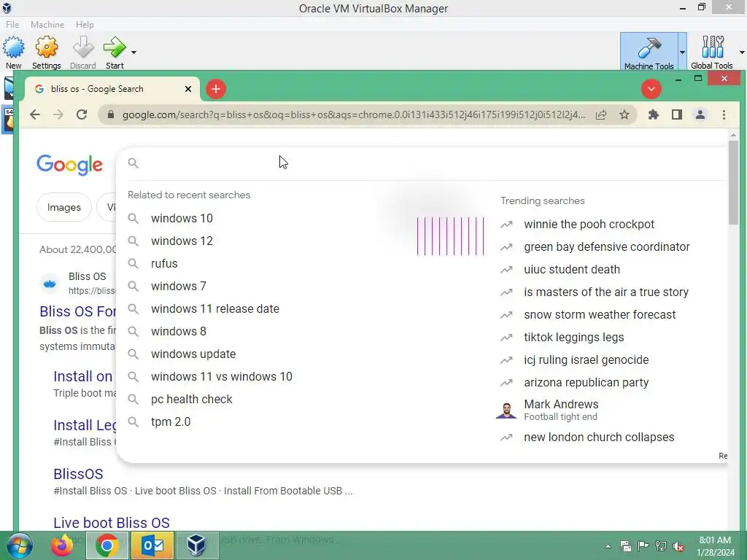Viewport: 747px width, 560px height.
Task: Click the VirtualBox taskbar icon
Action: pyautogui.click(x=196, y=545)
